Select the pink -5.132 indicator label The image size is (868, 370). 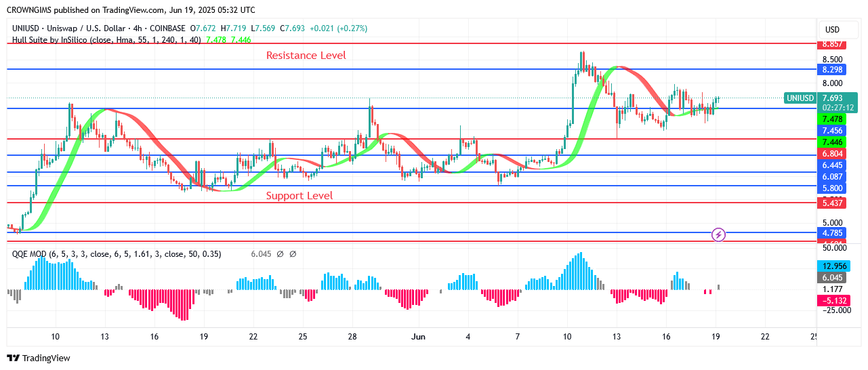click(833, 300)
